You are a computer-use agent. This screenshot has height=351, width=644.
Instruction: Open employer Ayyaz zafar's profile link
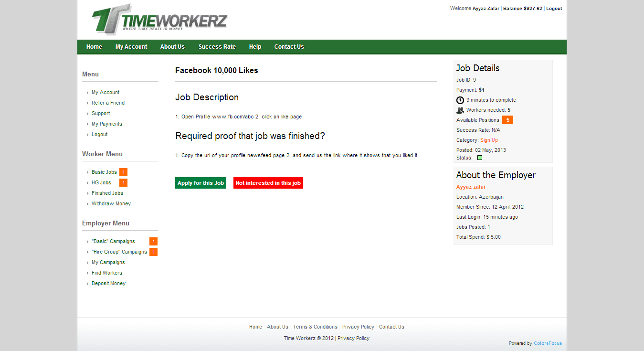[471, 187]
